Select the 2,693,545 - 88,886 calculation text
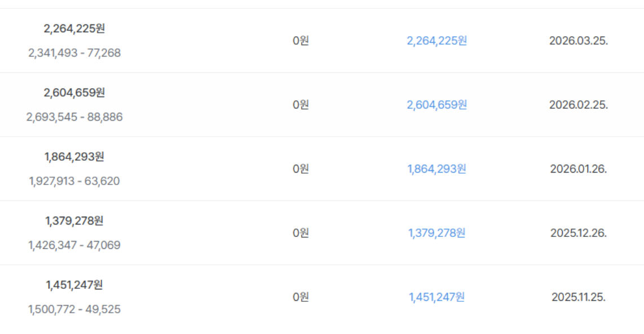The height and width of the screenshot is (334, 644). [x=74, y=117]
